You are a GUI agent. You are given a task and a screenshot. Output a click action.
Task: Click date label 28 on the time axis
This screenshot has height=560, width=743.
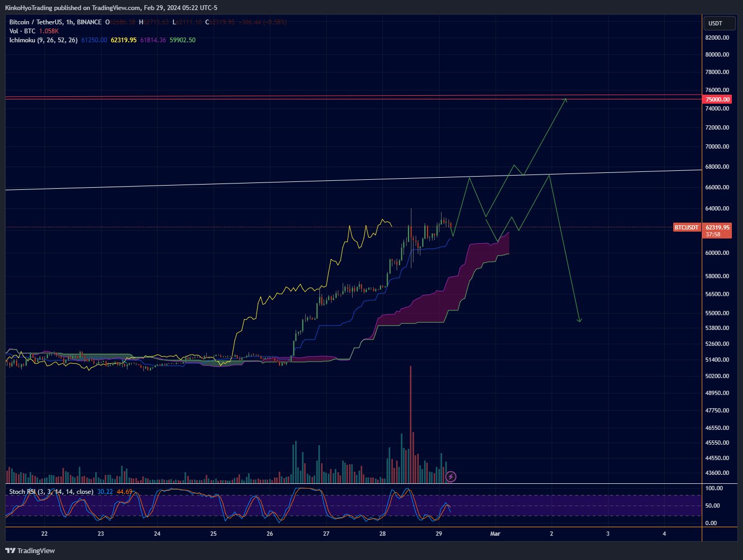tap(383, 534)
